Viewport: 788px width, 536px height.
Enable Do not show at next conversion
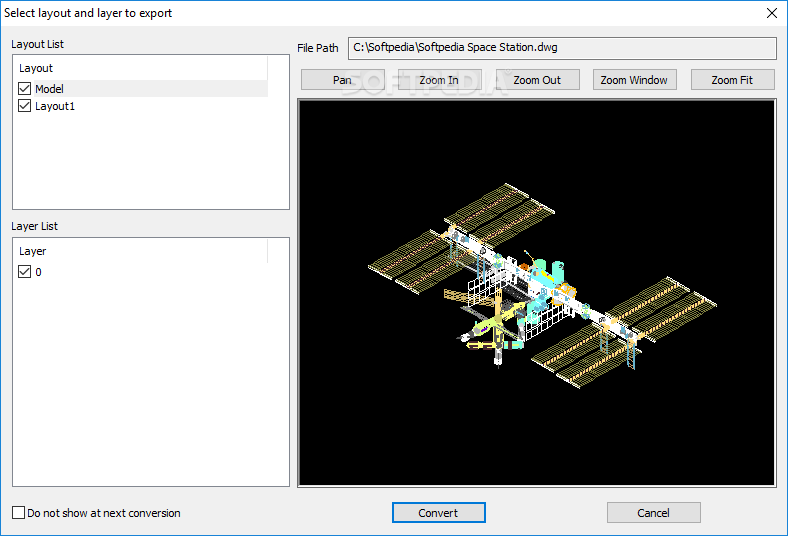coord(19,512)
